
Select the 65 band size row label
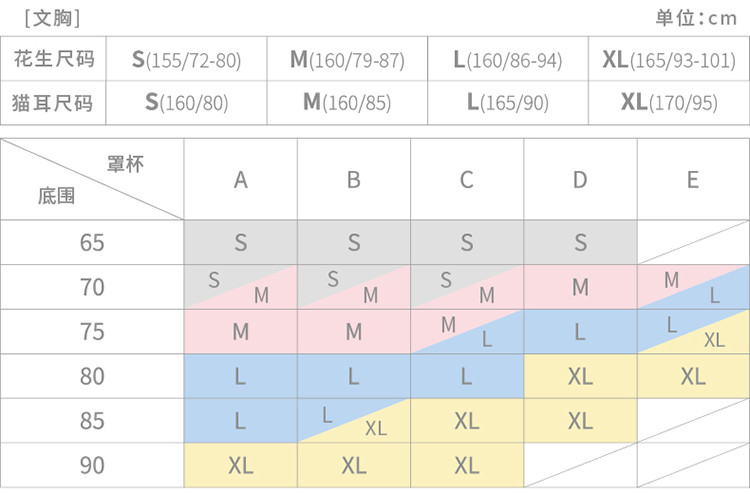click(x=92, y=242)
